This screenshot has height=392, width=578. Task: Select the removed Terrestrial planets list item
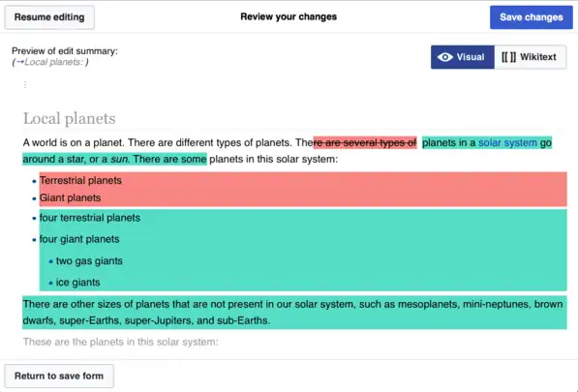point(80,181)
